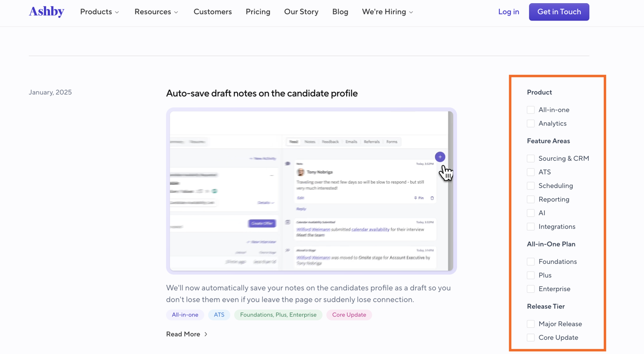Tick the Plus plan checkbox
Viewport: 644px width, 354px height.
pyautogui.click(x=531, y=276)
